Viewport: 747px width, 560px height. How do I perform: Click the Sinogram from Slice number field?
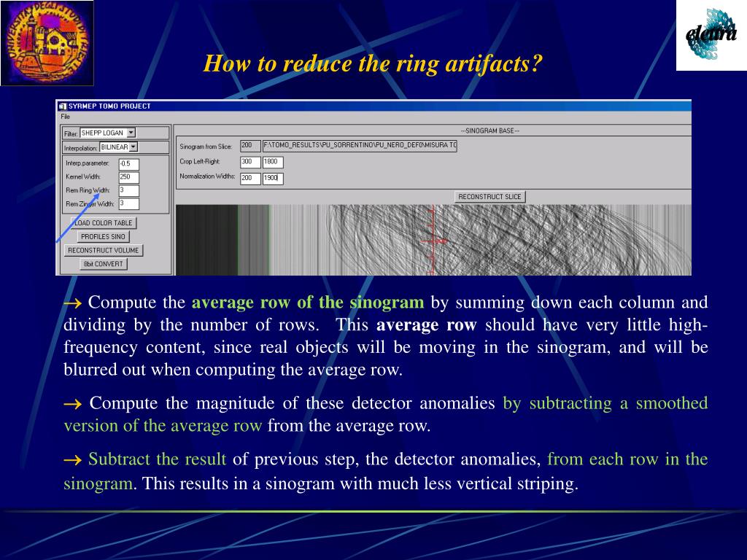[251, 146]
